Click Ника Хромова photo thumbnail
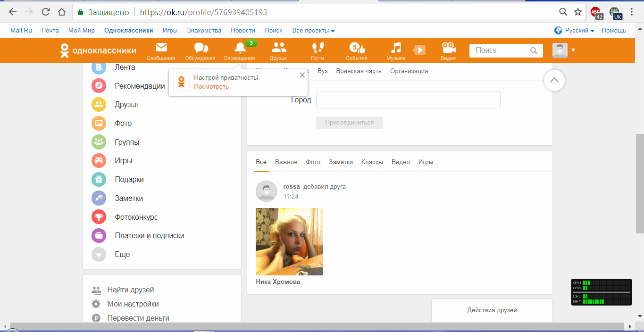 tap(289, 241)
